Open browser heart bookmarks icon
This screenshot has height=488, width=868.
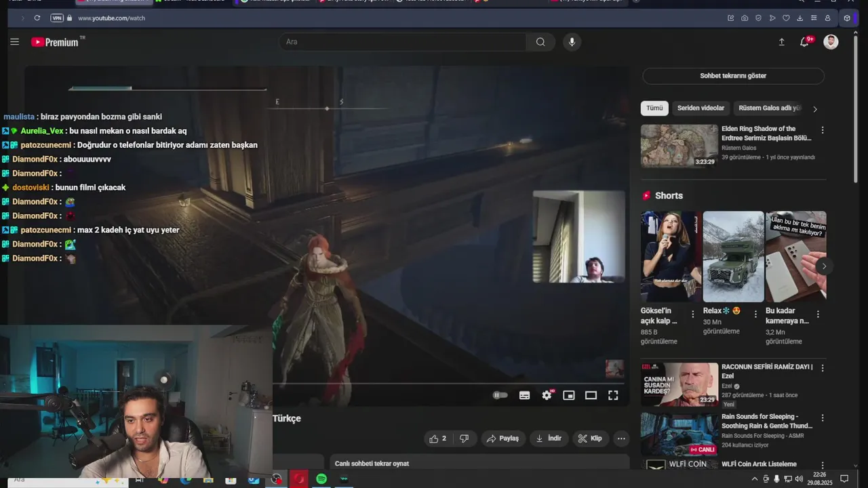[786, 18]
